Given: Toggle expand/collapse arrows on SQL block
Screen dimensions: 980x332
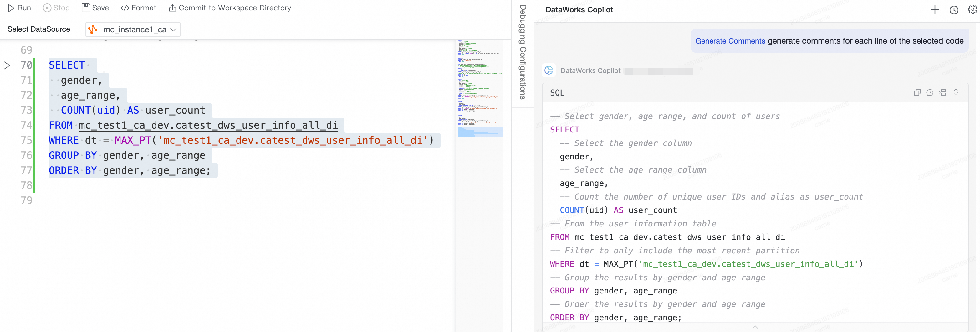Looking at the screenshot, I should click(x=956, y=92).
